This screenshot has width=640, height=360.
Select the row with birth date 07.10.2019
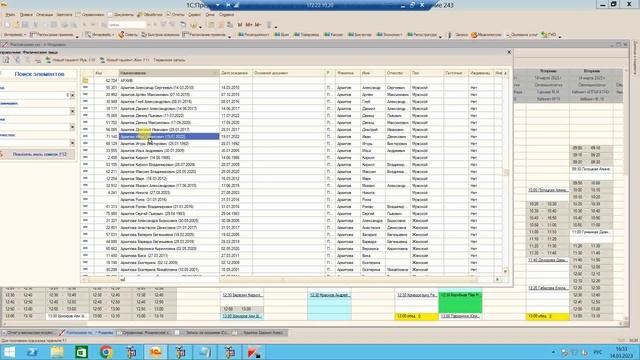click(292, 94)
